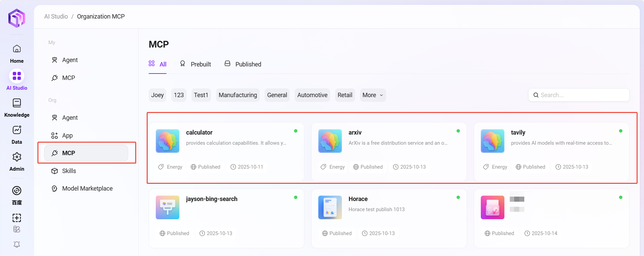Viewport: 644px width, 256px height.
Task: Select Agent under the My section
Action: point(70,60)
